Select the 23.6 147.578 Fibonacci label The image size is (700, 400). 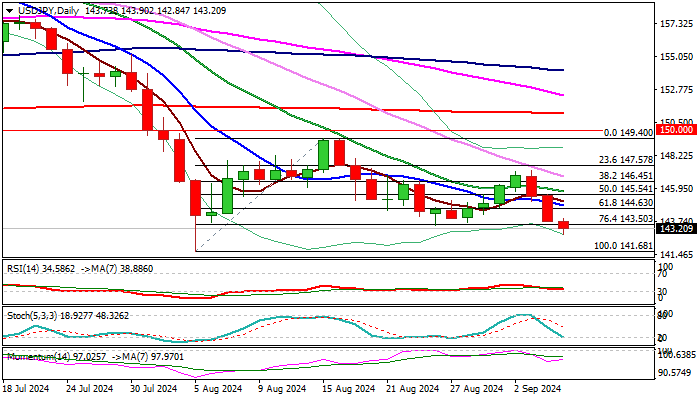pyautogui.click(x=625, y=159)
